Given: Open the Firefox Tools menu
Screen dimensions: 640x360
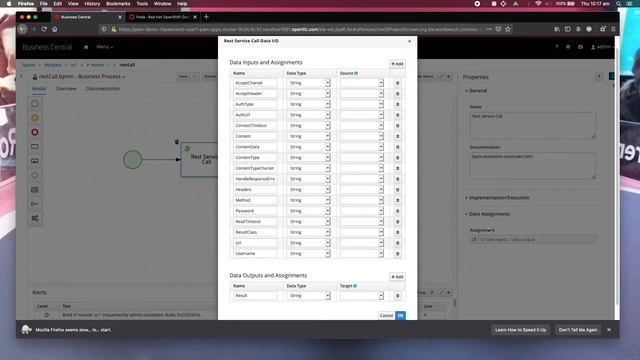Looking at the screenshot, I should tap(142, 4).
